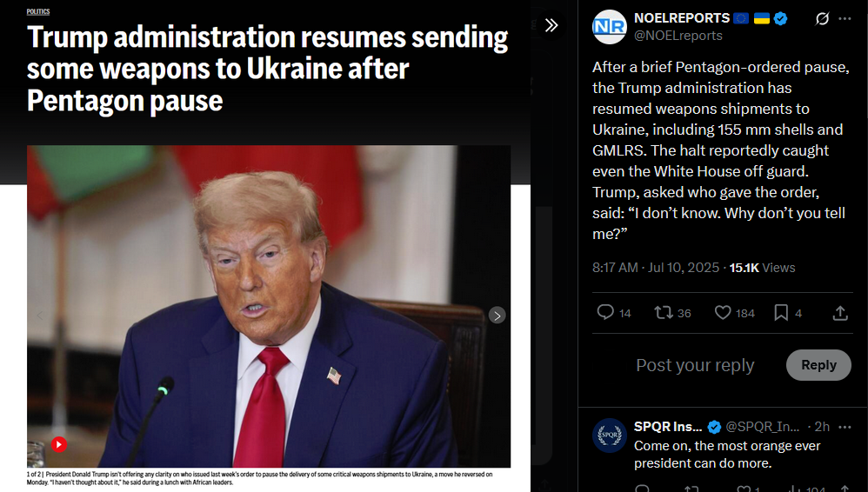Open NOELREPORTS profile avatar

point(610,27)
